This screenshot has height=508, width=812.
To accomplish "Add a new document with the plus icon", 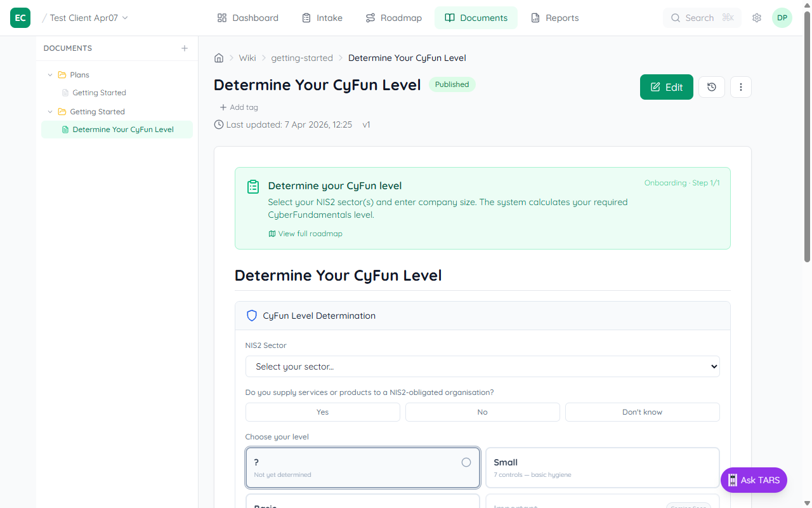I will [x=184, y=48].
